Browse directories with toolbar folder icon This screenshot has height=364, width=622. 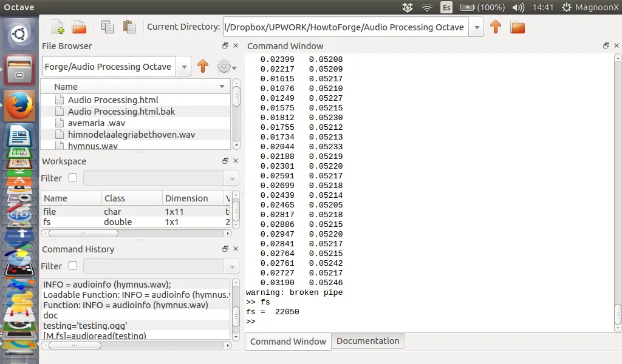pyautogui.click(x=518, y=27)
